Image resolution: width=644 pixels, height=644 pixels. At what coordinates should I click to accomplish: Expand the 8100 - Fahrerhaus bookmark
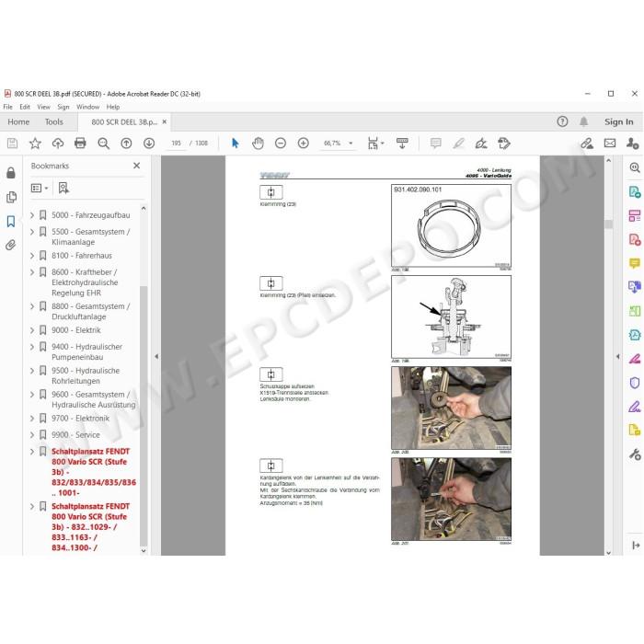(x=32, y=256)
